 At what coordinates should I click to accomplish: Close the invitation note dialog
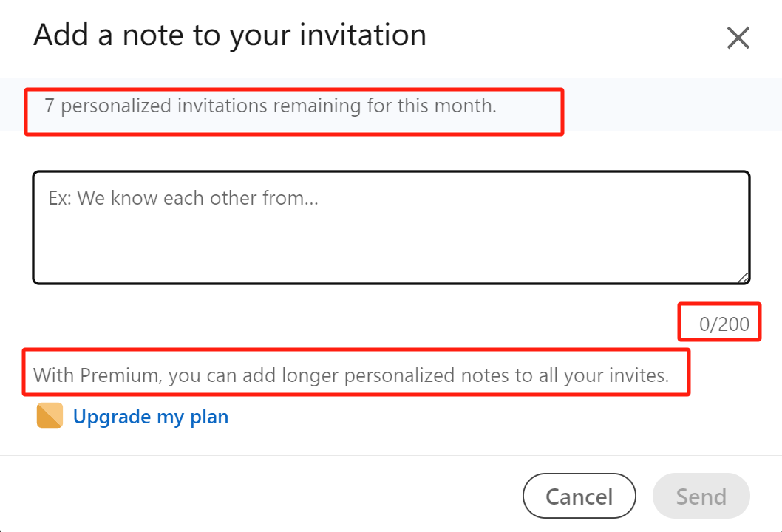(x=738, y=37)
